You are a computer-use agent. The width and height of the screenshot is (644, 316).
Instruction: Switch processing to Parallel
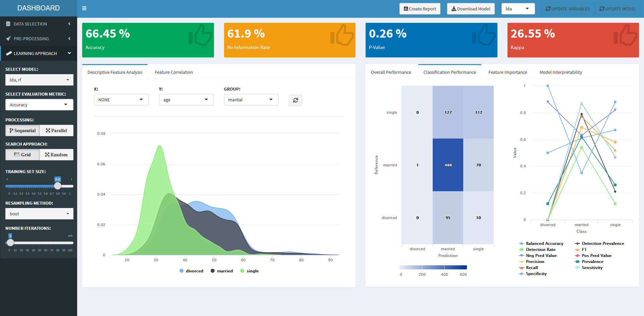[56, 130]
